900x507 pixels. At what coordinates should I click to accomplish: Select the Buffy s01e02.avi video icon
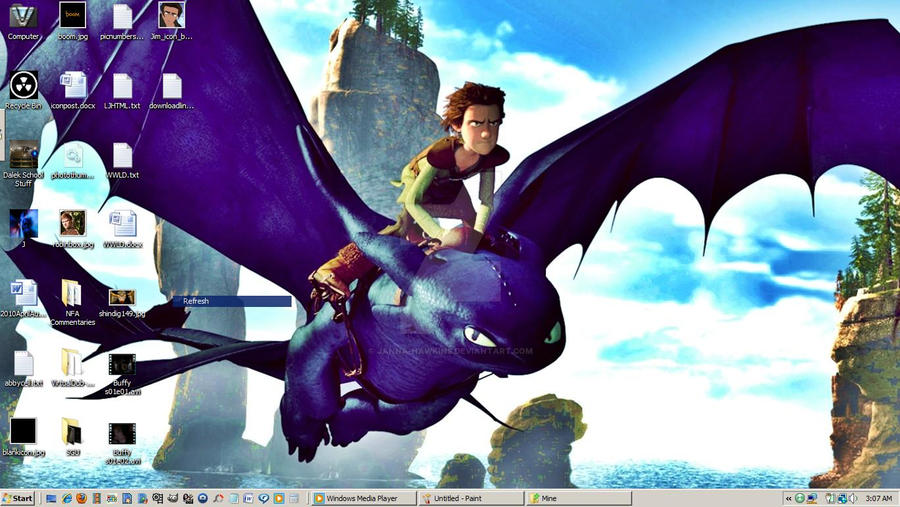(122, 443)
